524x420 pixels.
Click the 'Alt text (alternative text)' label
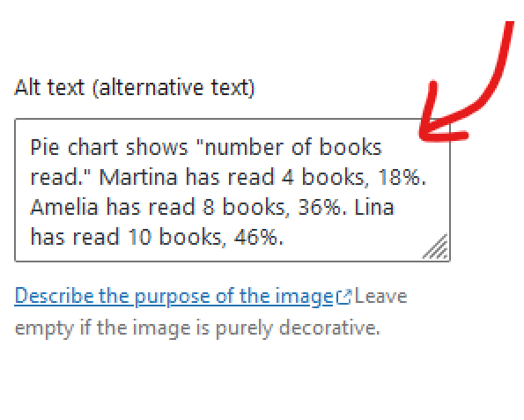135,87
